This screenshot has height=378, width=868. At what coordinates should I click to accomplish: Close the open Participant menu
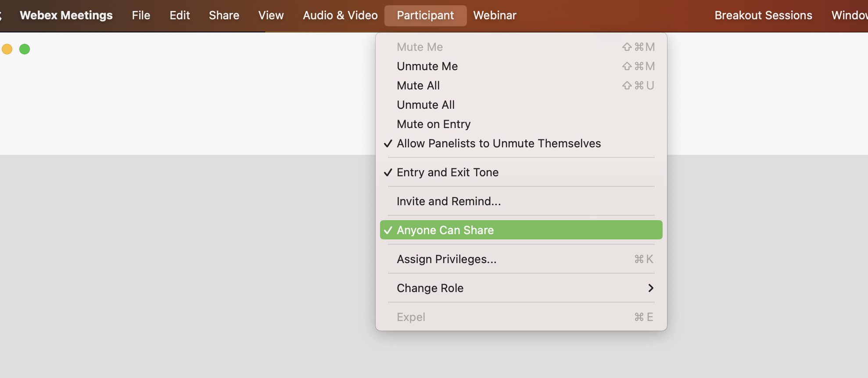pyautogui.click(x=425, y=16)
